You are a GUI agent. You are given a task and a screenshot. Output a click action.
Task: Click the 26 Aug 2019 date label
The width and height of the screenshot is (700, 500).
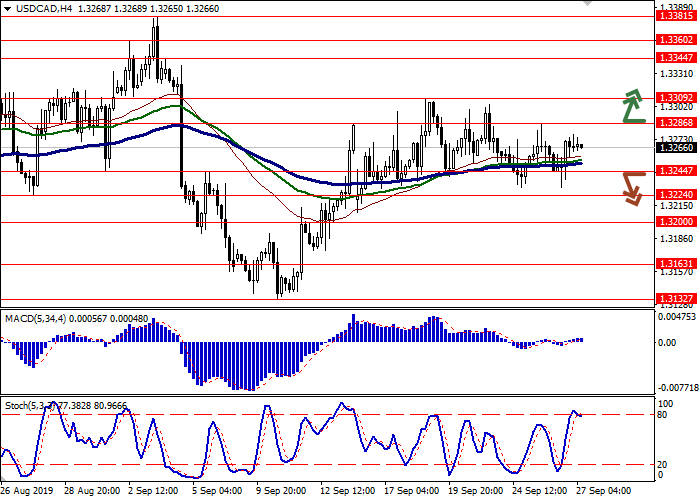tap(26, 492)
